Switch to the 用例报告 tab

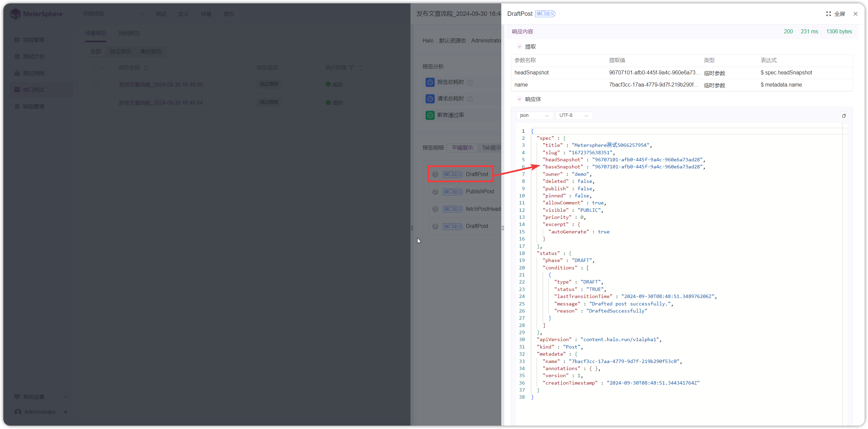coord(129,33)
